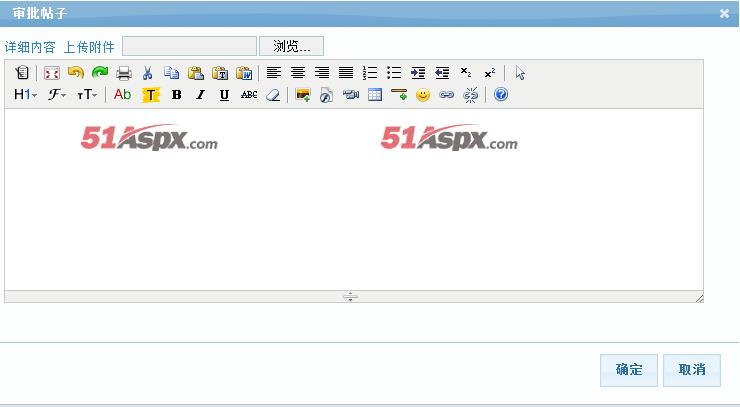The height and width of the screenshot is (407, 740).
Task: Center align the text
Action: click(298, 73)
